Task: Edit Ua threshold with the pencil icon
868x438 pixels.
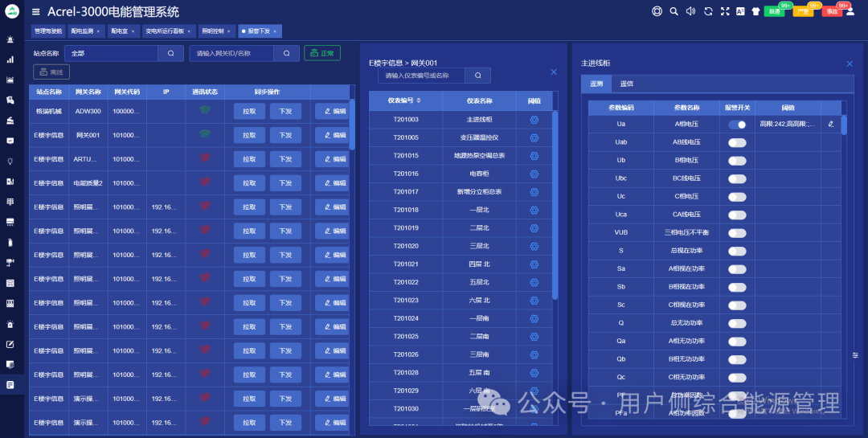Action: pyautogui.click(x=831, y=124)
